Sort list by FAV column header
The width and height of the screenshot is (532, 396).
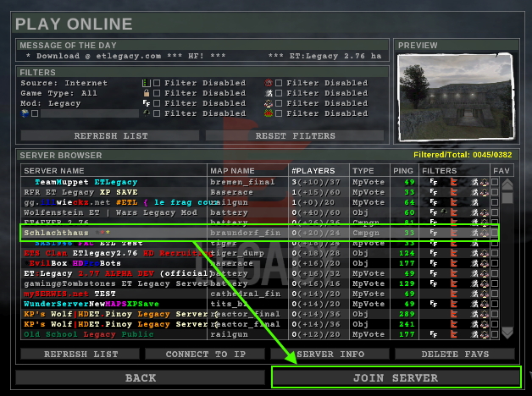(502, 171)
